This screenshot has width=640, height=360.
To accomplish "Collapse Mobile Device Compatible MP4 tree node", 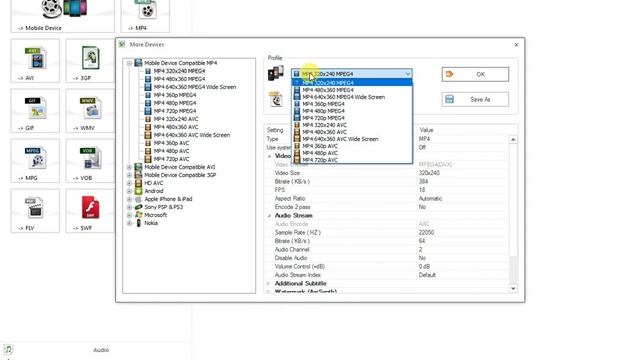I will tap(129, 63).
